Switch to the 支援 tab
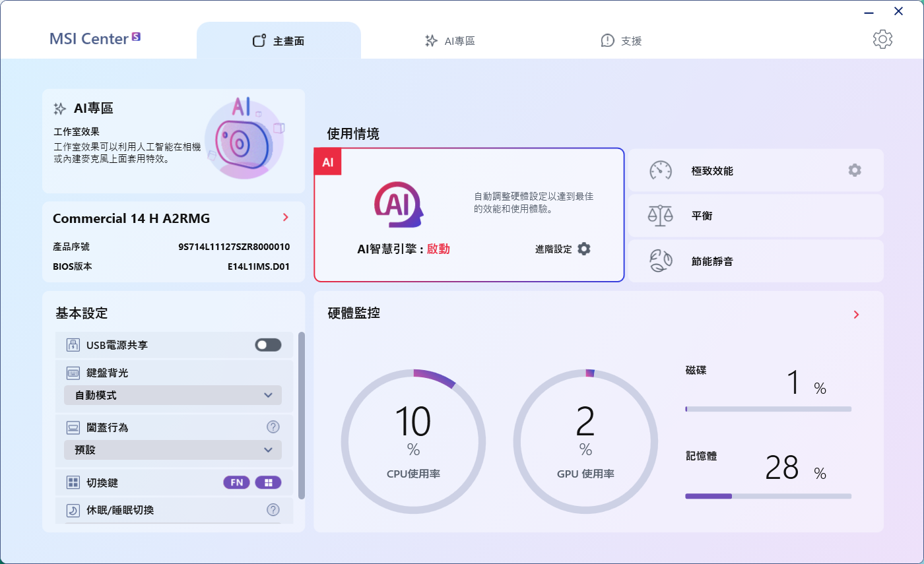Image resolution: width=924 pixels, height=564 pixels. point(621,41)
